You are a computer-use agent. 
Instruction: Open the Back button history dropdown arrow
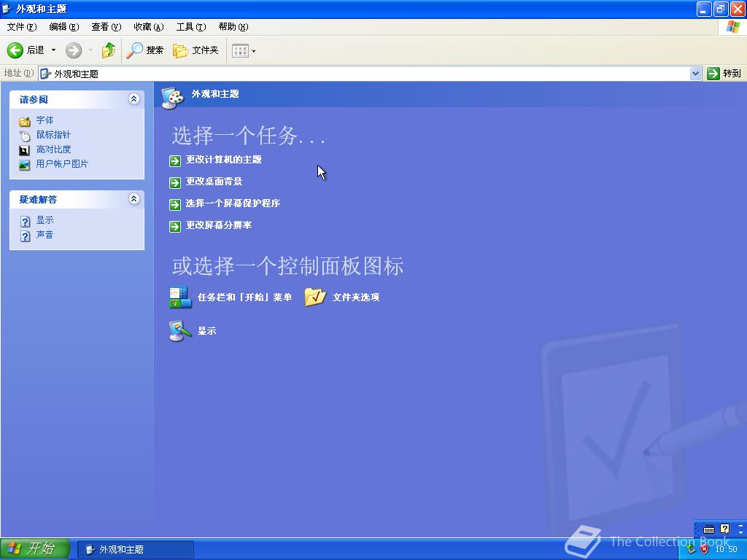53,50
